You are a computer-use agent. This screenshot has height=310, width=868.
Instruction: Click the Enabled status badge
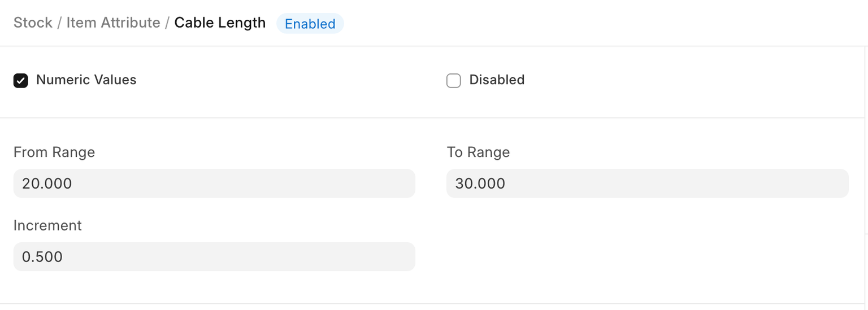point(310,24)
